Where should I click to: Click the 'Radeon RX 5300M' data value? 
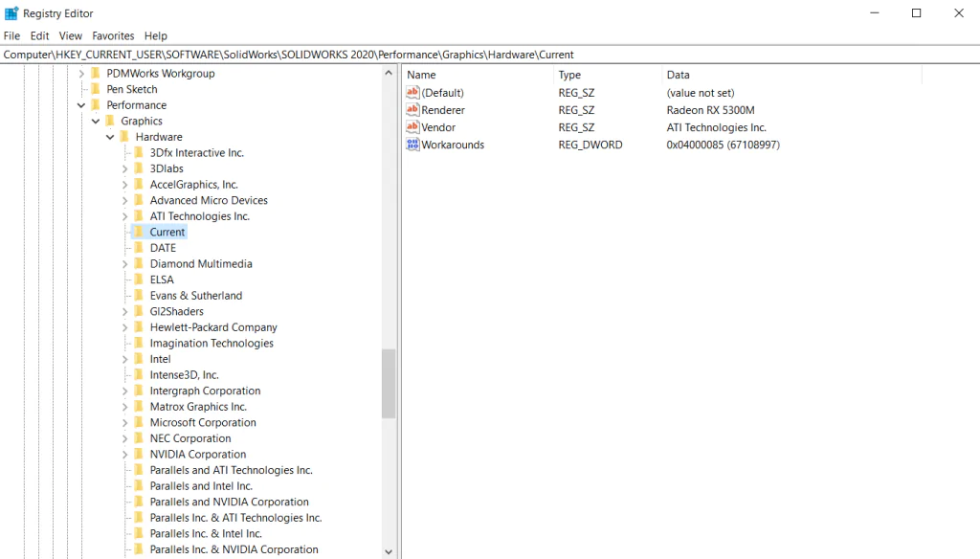711,110
